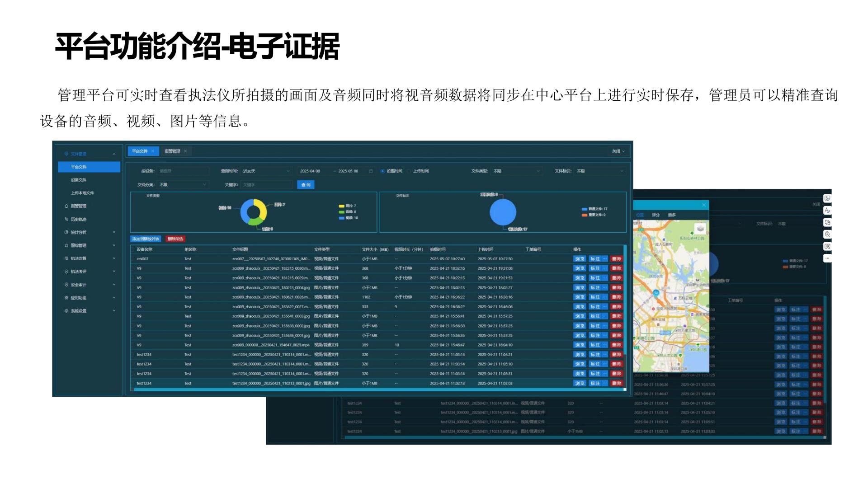868x488 pixels.
Task: Click the bell icon beside 报警管理 in sidebar
Action: 66,206
